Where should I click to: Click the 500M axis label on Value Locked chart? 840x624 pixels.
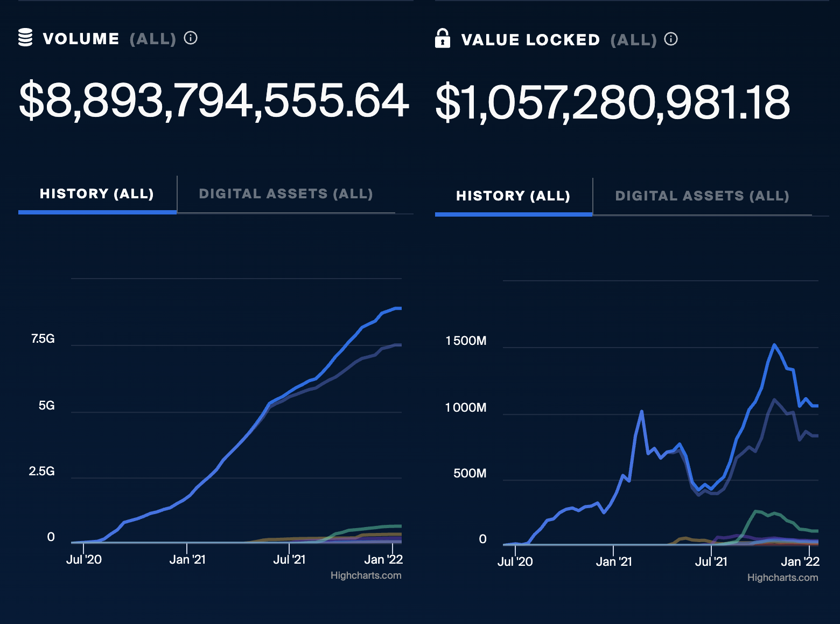(470, 474)
